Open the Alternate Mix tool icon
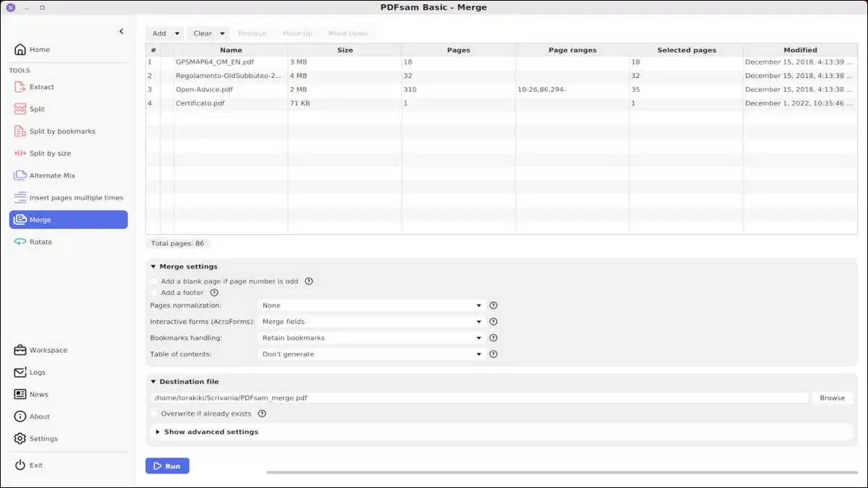Screen dimensions: 868x488 tap(20, 176)
